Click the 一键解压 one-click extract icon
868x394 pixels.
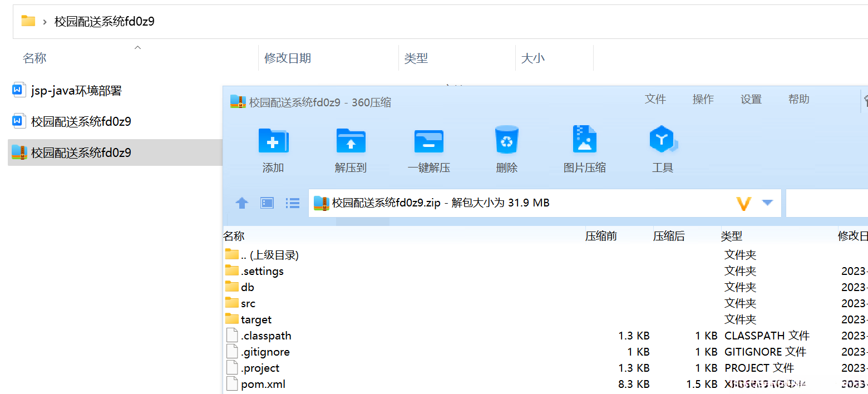[x=428, y=141]
